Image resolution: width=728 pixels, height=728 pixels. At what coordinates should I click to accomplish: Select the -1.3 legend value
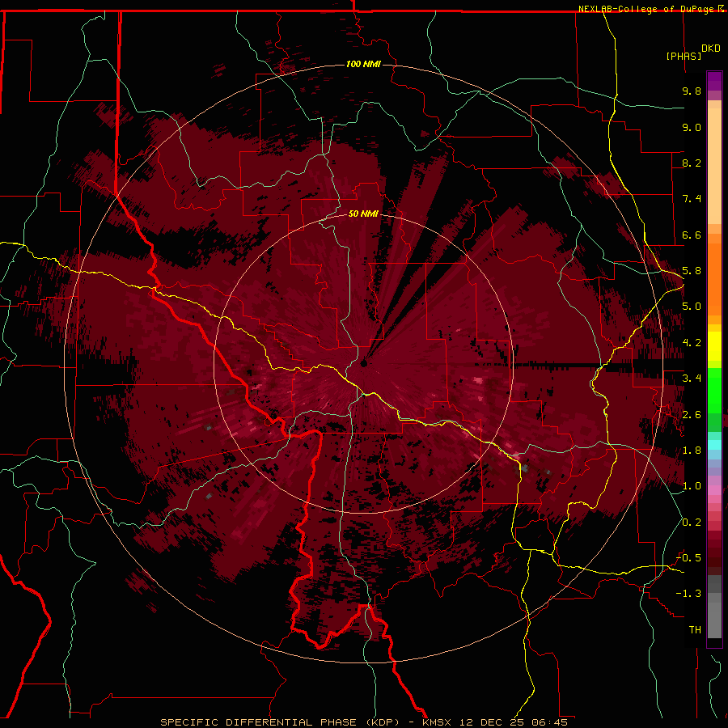pyautogui.click(x=688, y=594)
